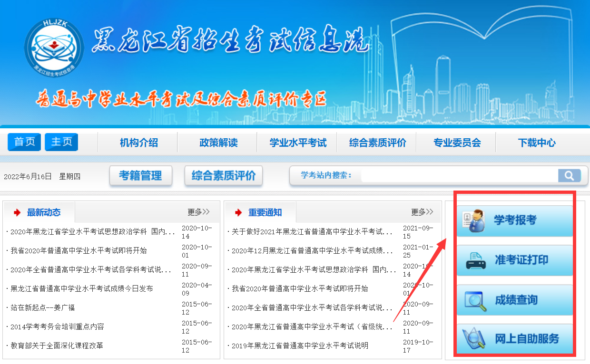The image size is (590, 364).
Task: Open 2019年黑龙江省普通高中学业水平考试说明 notice
Action: pos(300,345)
